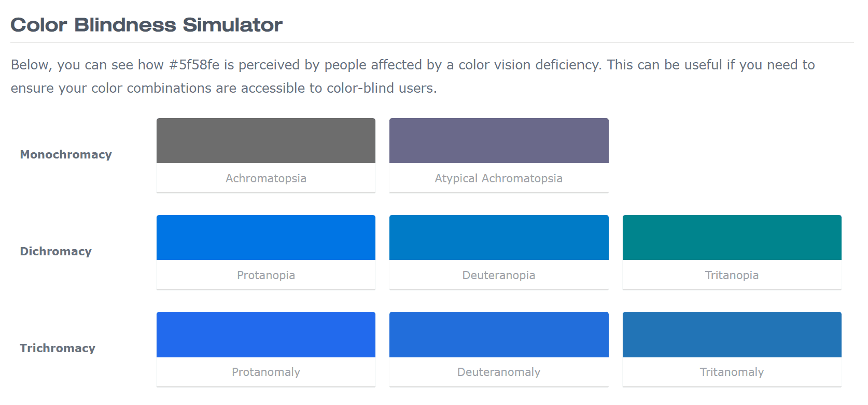Image resolution: width=868 pixels, height=405 pixels.
Task: Click the gray Achromatopsia color swatch
Action: click(x=266, y=140)
